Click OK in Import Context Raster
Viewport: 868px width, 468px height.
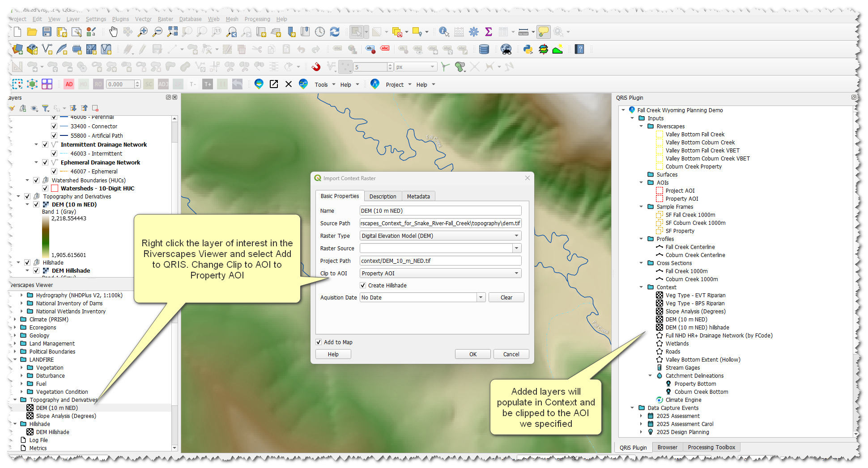tap(472, 354)
